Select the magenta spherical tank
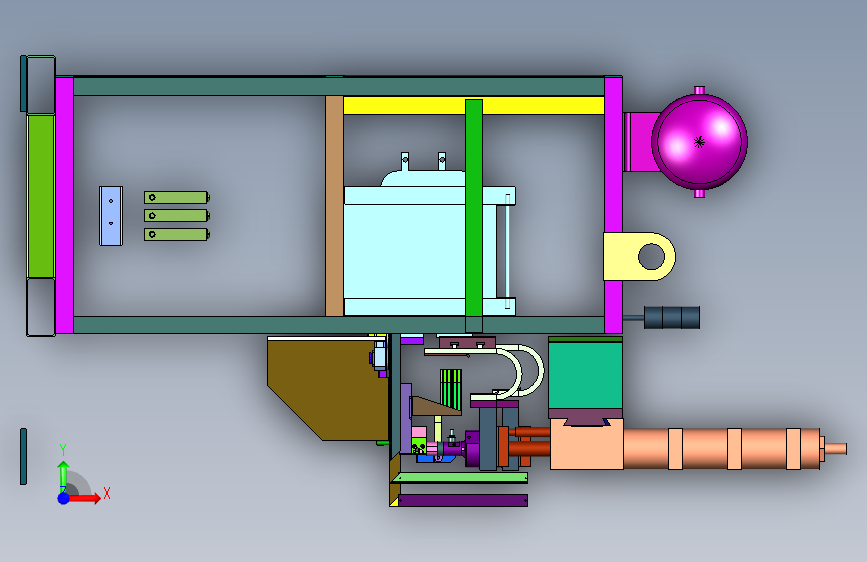Screen dimensions: 867x562 699,142
